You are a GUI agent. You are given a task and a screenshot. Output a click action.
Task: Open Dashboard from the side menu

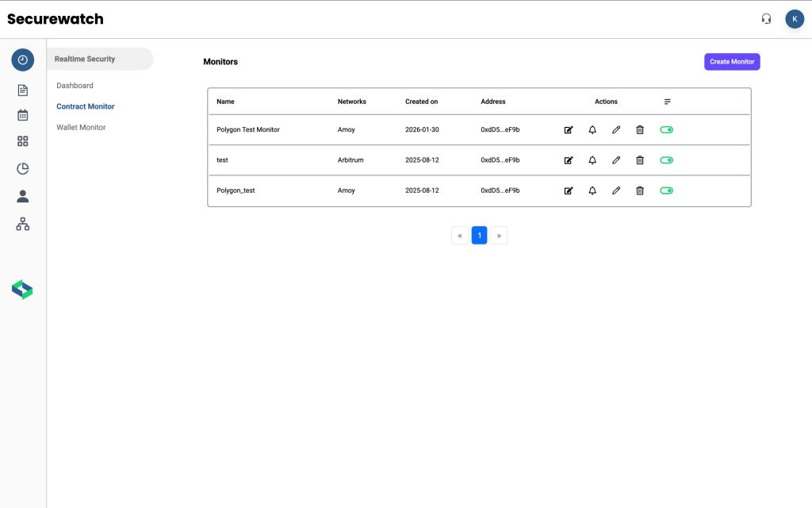pyautogui.click(x=75, y=86)
